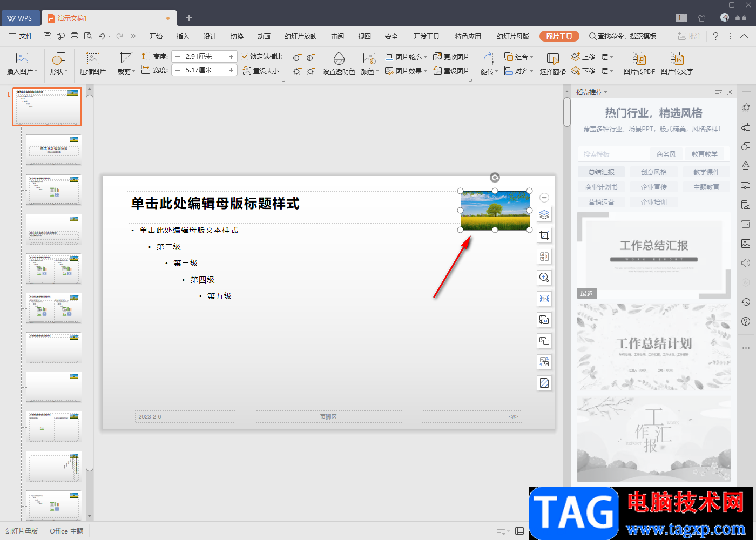This screenshot has height=540, width=756.
Task: Switch to the 开始 tab
Action: click(x=156, y=36)
